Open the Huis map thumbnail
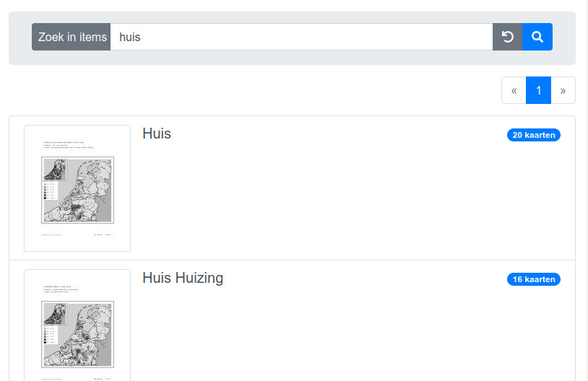Viewport: 588px width, 381px height. tap(77, 188)
